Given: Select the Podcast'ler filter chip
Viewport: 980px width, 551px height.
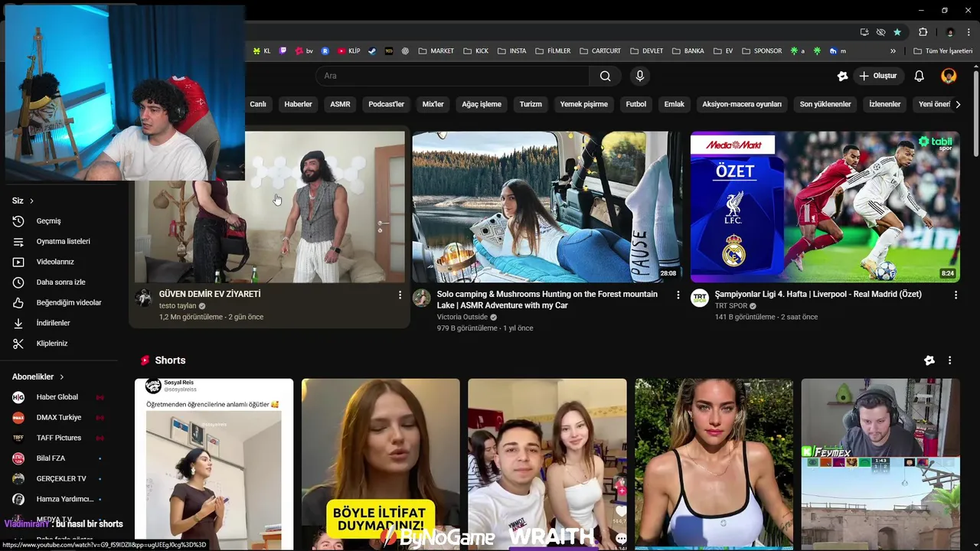Looking at the screenshot, I should click(x=386, y=104).
